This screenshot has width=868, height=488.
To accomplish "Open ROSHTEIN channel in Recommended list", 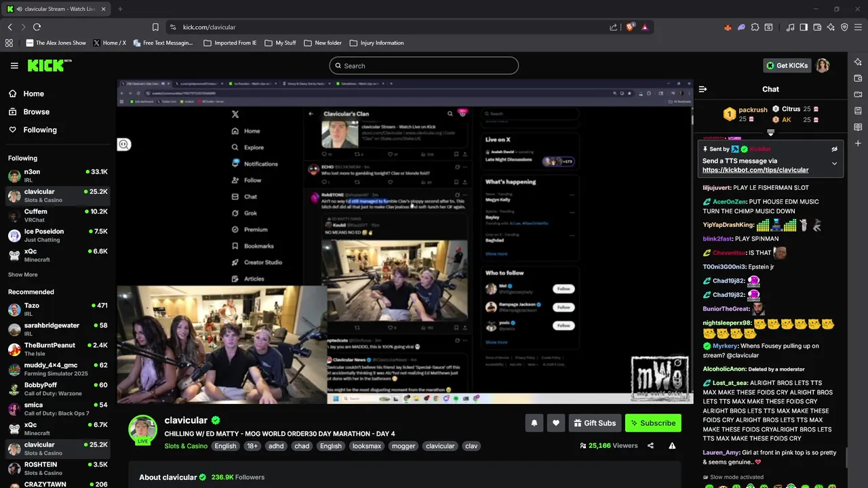I will (x=58, y=468).
